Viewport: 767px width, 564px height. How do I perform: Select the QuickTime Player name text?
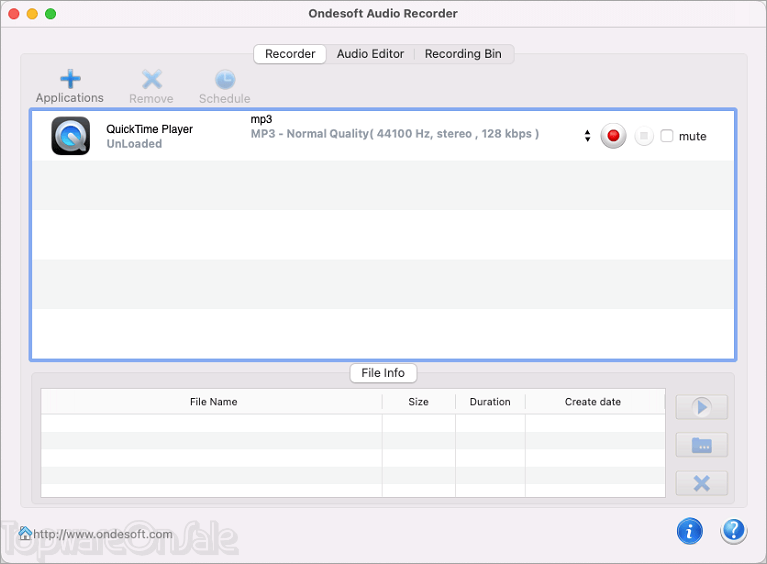pyautogui.click(x=150, y=129)
